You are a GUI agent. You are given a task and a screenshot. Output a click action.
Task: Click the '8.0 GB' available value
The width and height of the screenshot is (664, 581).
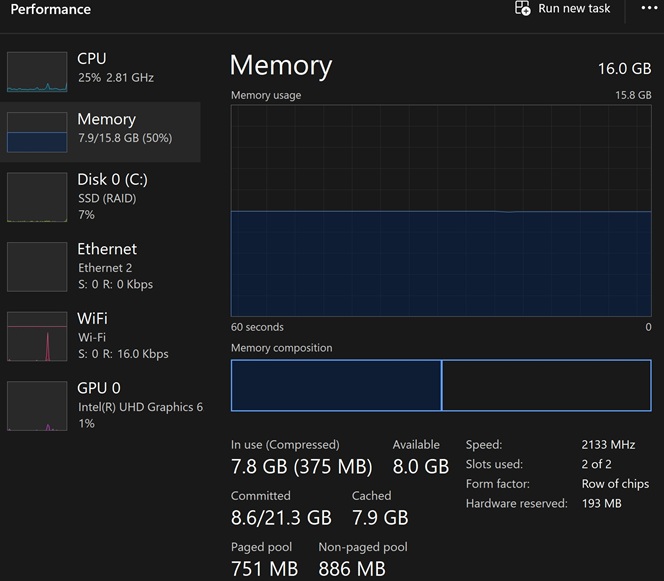click(421, 467)
